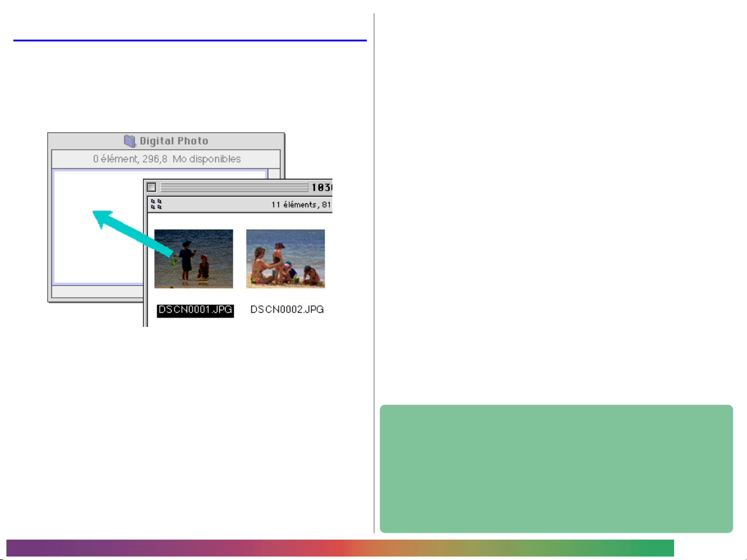
Task: Click the Digital Photo window title text
Action: click(x=174, y=141)
